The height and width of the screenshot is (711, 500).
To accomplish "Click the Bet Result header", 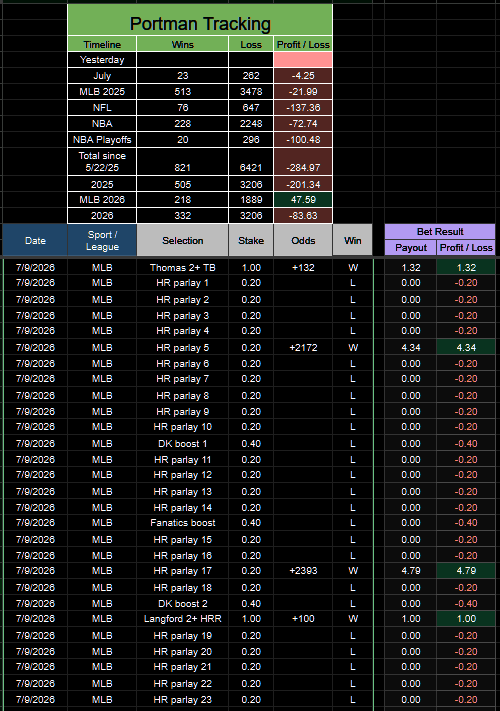I will [440, 232].
